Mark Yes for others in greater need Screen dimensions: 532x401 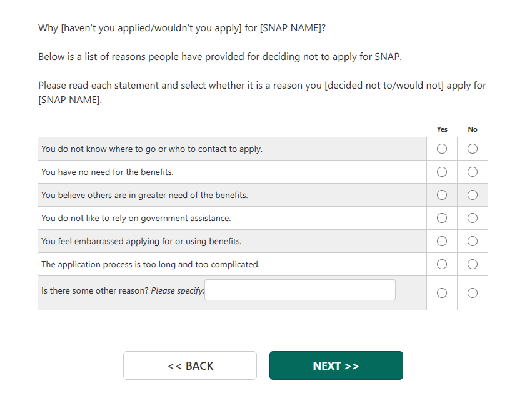442,195
